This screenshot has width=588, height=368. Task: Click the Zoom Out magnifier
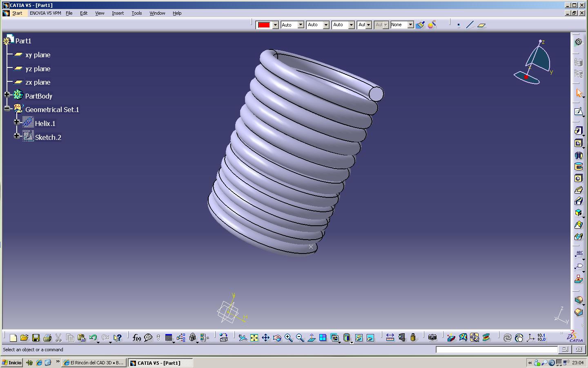(x=300, y=338)
